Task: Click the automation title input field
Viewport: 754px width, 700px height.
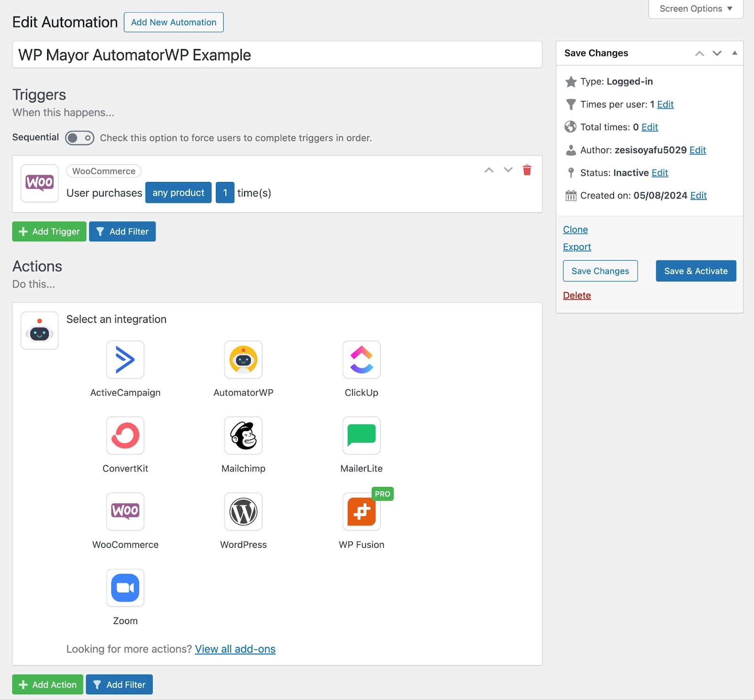Action: click(277, 55)
